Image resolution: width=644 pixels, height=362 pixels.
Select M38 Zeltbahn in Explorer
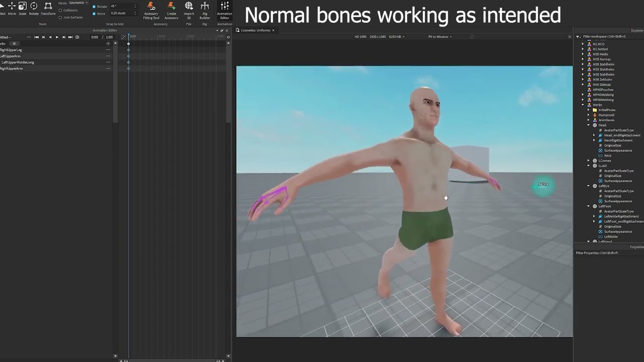tap(603, 79)
